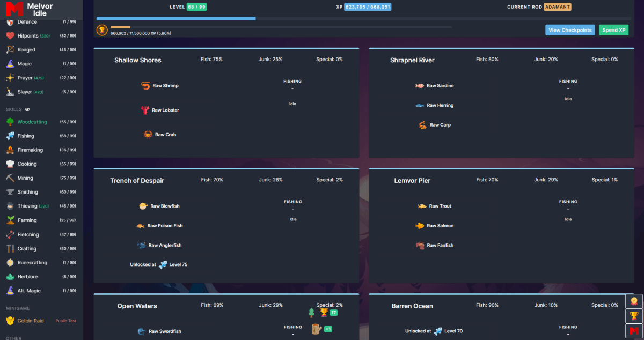Screen dimensions: 644x340
Task: Click the Raw Shrimp fish icon
Action: tap(145, 86)
